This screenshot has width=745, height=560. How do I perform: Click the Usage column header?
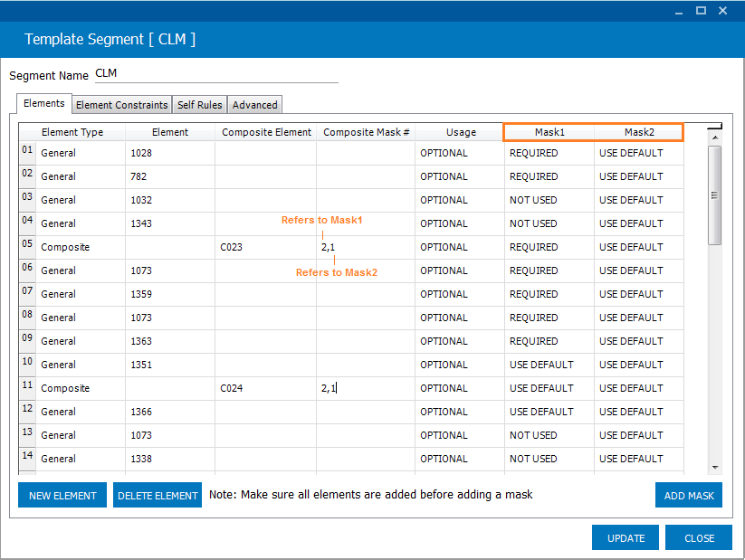pyautogui.click(x=461, y=132)
